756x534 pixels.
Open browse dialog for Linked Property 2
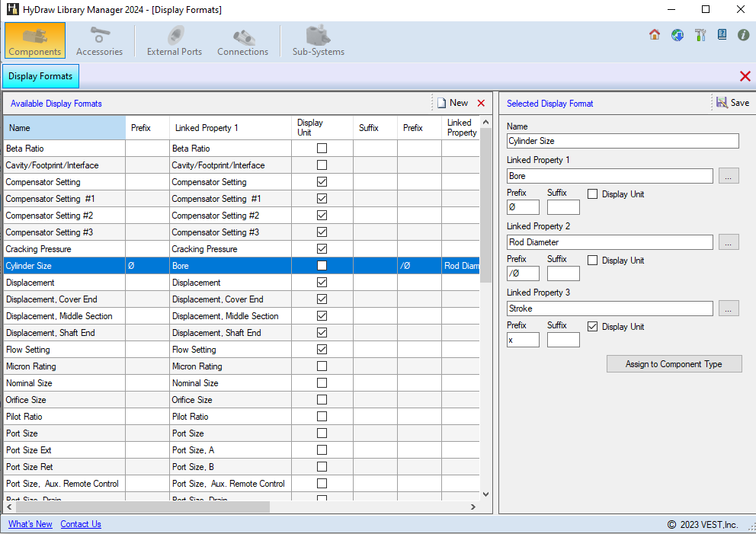(x=729, y=241)
